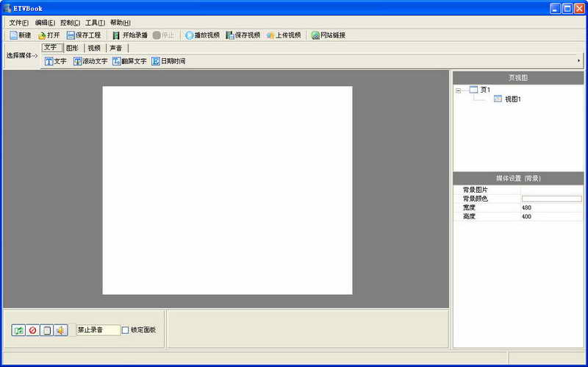The image size is (588, 367).
Task: Insert 日期时间 date and time
Action: 168,61
